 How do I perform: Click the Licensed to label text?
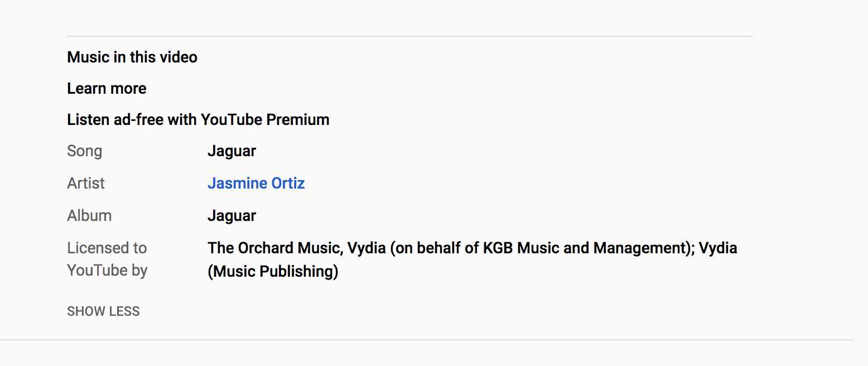(x=107, y=248)
